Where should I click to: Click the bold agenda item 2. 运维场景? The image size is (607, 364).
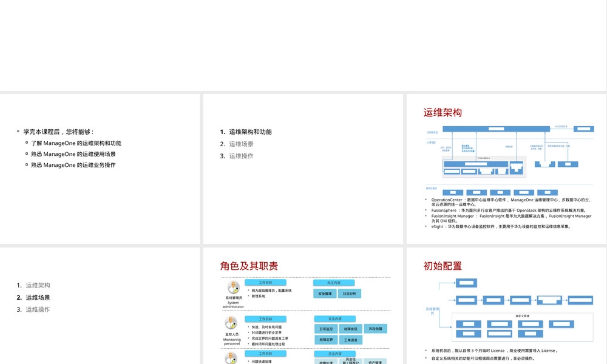33,297
